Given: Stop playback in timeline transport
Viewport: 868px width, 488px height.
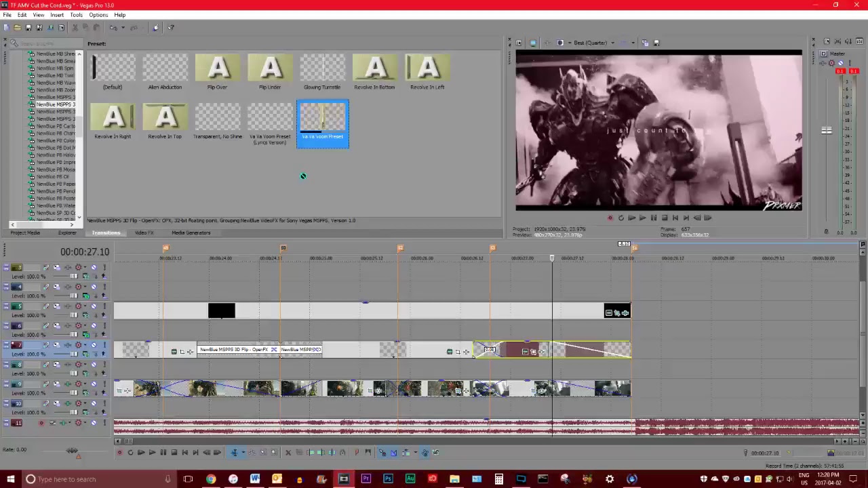Looking at the screenshot, I should click(x=174, y=453).
